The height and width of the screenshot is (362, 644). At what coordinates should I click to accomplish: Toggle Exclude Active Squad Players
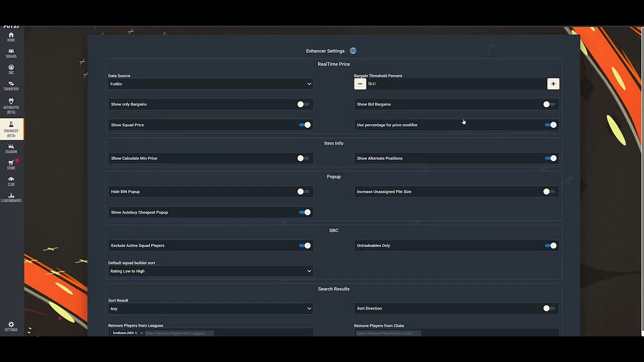tap(305, 245)
